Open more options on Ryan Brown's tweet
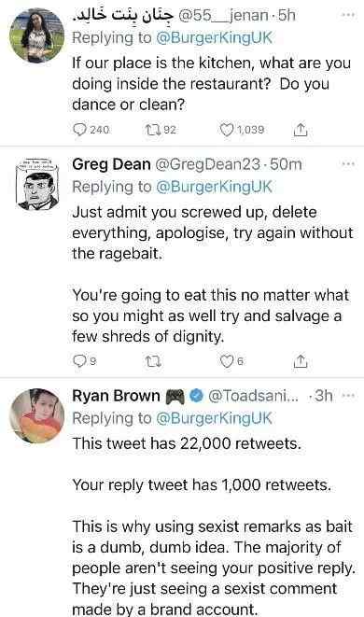This screenshot has width=364, height=617. 348,395
